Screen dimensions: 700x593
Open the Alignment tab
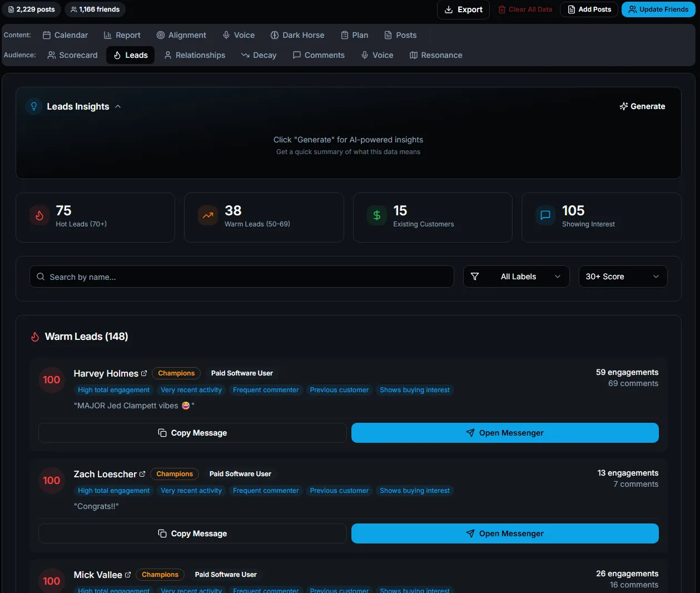[x=181, y=35]
